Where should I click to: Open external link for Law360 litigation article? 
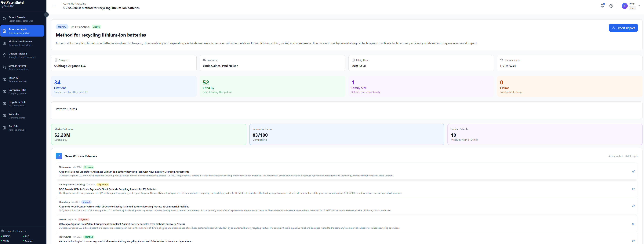(x=633, y=224)
